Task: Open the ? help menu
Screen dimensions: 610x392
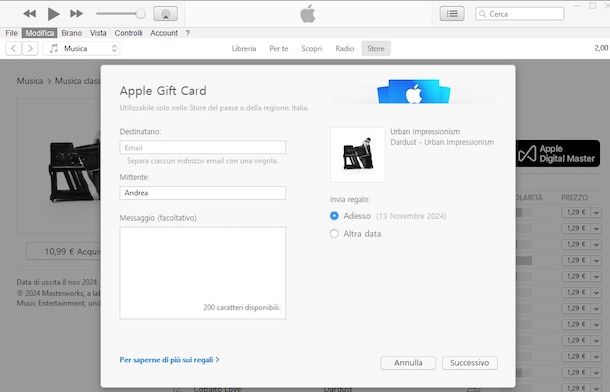Action: pyautogui.click(x=188, y=33)
